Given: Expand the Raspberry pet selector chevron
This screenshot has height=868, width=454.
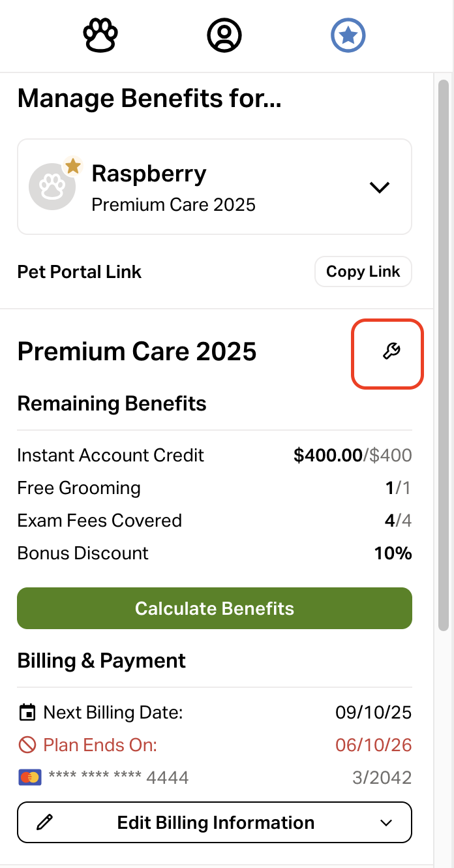Looking at the screenshot, I should point(379,187).
